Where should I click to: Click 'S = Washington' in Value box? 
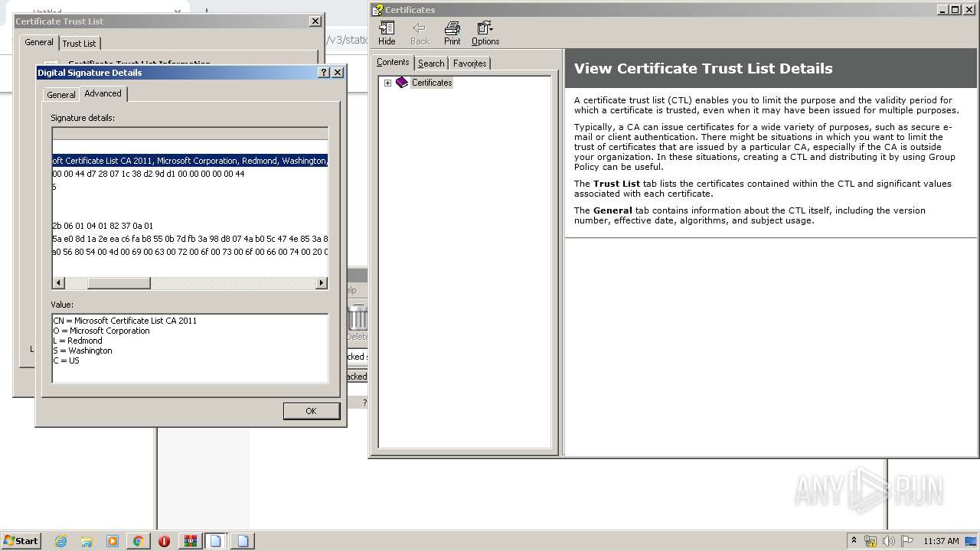coord(83,350)
